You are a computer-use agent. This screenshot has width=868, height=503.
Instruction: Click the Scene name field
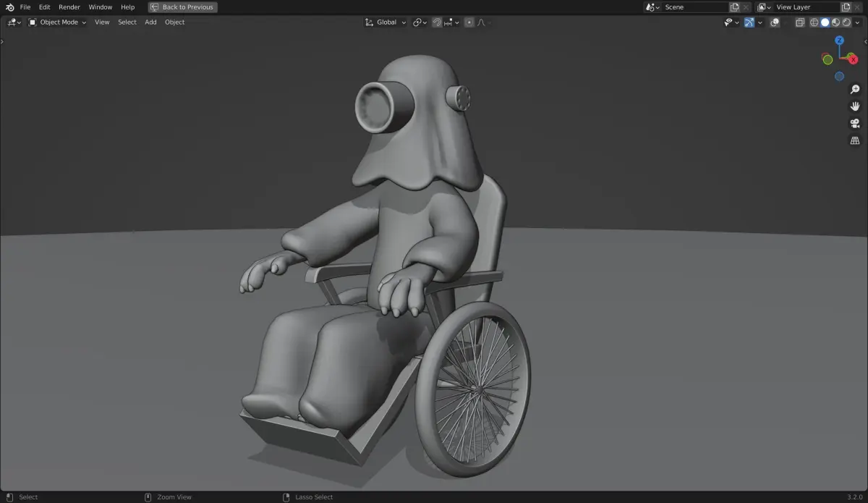pos(695,7)
